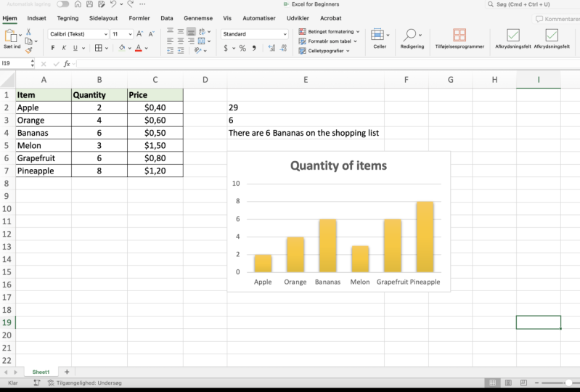The height and width of the screenshot is (392, 580).
Task: Click the Merge and Center icon
Action: click(x=202, y=41)
